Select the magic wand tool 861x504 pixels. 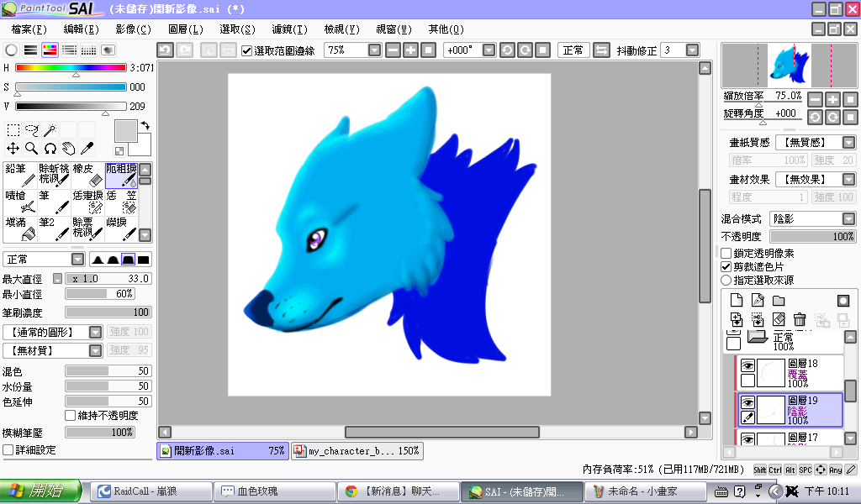pyautogui.click(x=50, y=130)
